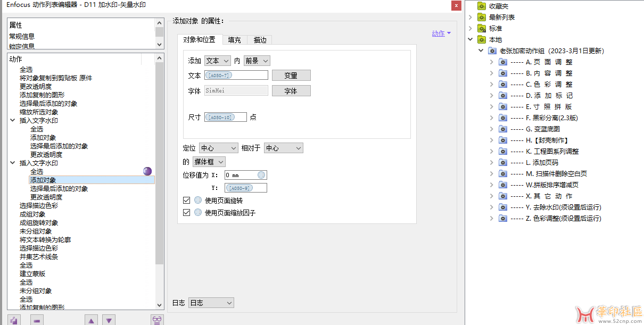644x325 pixels.
Task: Open the 定位 中心 dropdown
Action: click(x=218, y=148)
